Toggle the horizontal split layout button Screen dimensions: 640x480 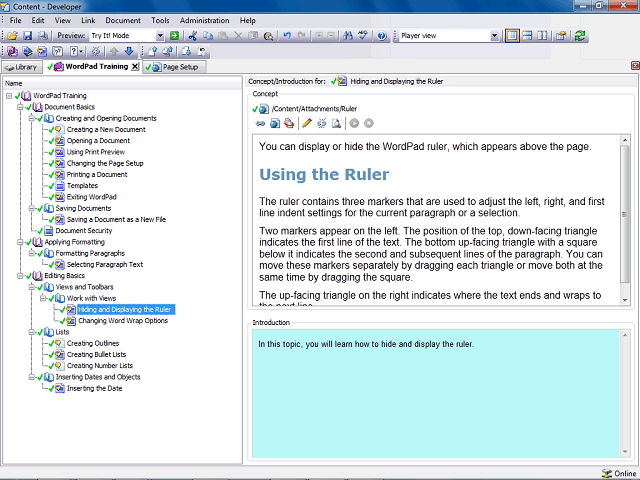click(527, 36)
